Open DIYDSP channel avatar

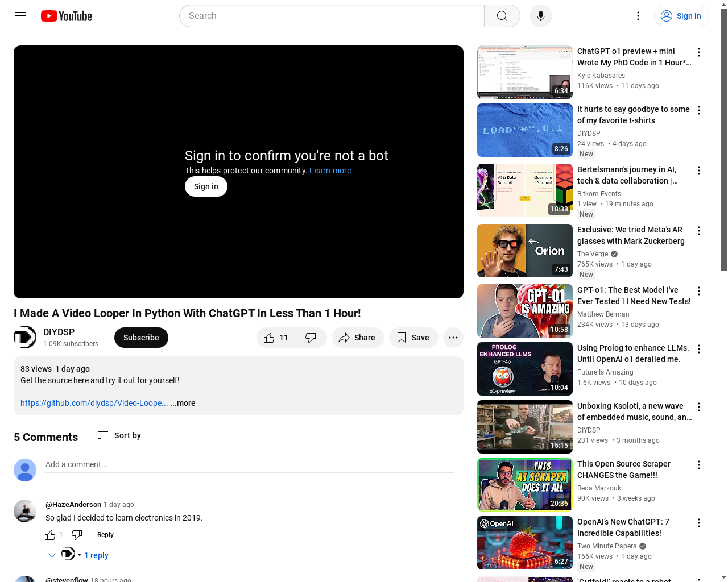[x=25, y=337]
